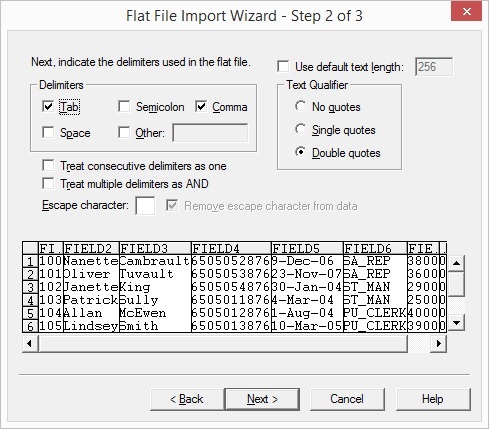Viewport: 489px width, 429px height.
Task: Click the Escape character input box
Action: (x=145, y=205)
